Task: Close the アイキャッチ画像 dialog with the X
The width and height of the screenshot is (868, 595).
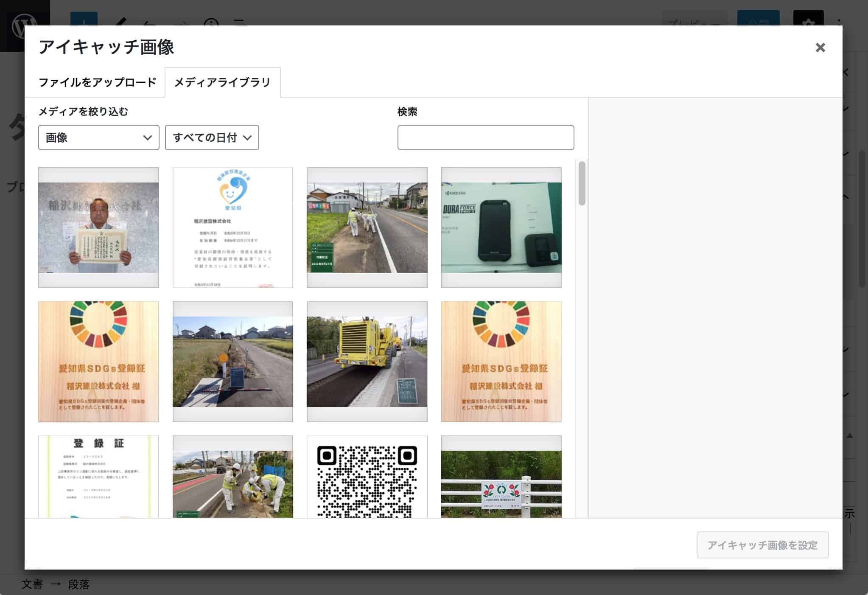Action: 820,48
